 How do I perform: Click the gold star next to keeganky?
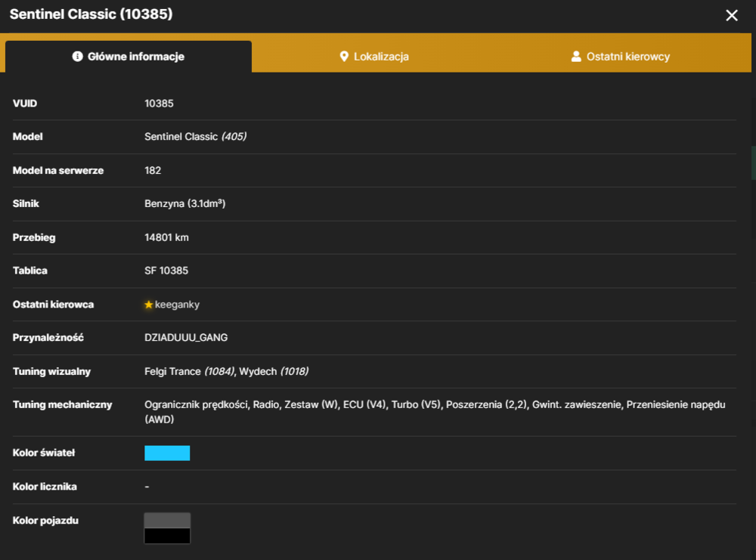click(x=148, y=305)
